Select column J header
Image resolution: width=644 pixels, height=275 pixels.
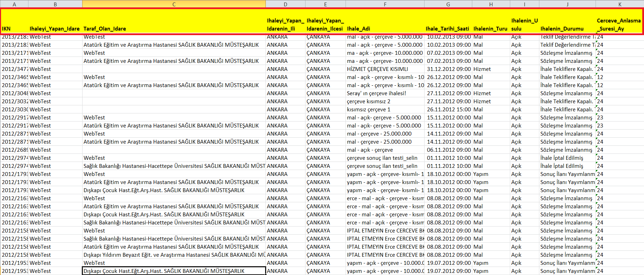tap(567, 4)
